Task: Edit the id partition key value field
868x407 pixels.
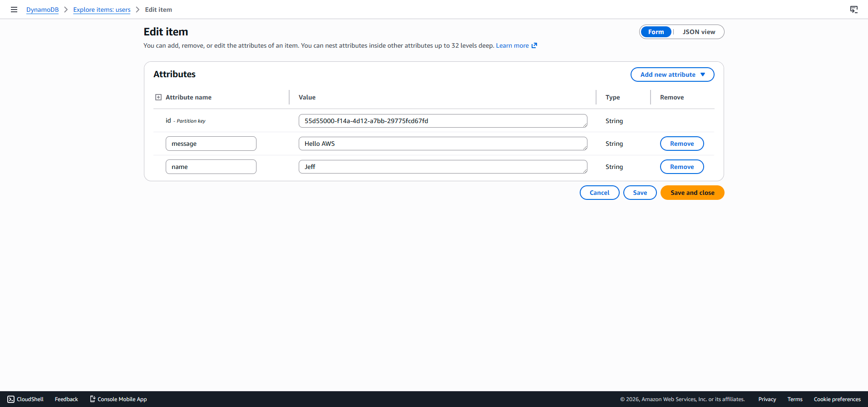Action: click(x=443, y=121)
